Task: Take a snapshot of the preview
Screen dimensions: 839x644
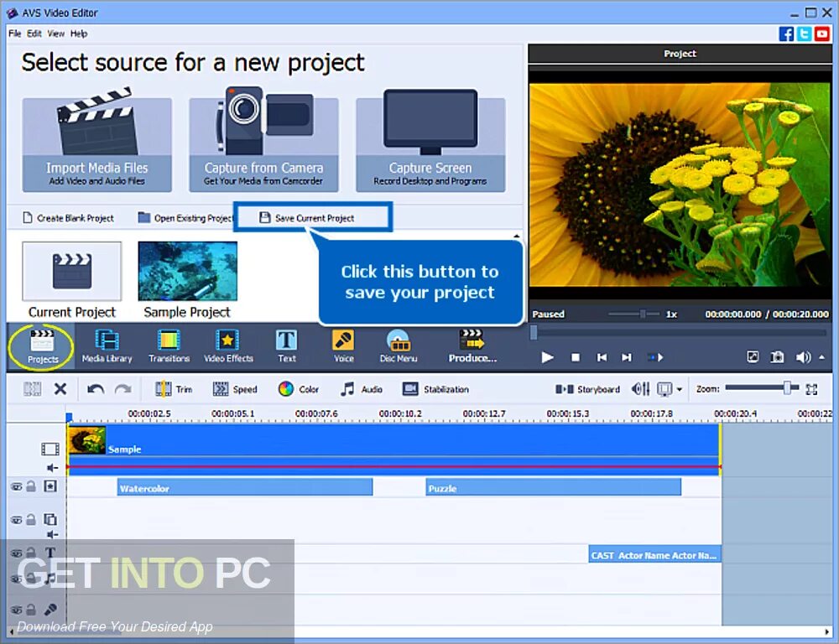Action: coord(777,356)
